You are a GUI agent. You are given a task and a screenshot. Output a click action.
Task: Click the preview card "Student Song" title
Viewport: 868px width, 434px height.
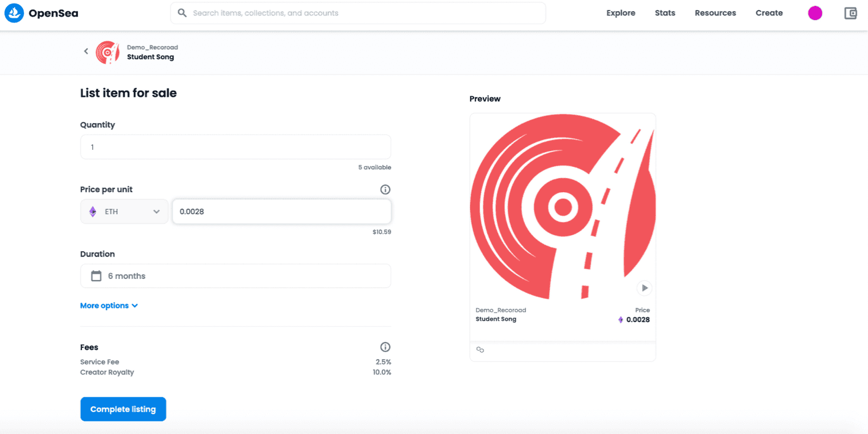[x=496, y=319]
